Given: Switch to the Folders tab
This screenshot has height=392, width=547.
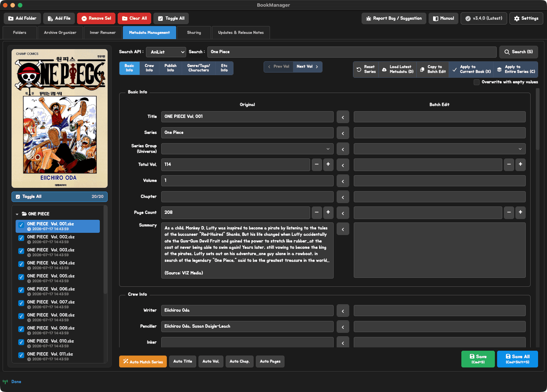Looking at the screenshot, I should 20,33.
